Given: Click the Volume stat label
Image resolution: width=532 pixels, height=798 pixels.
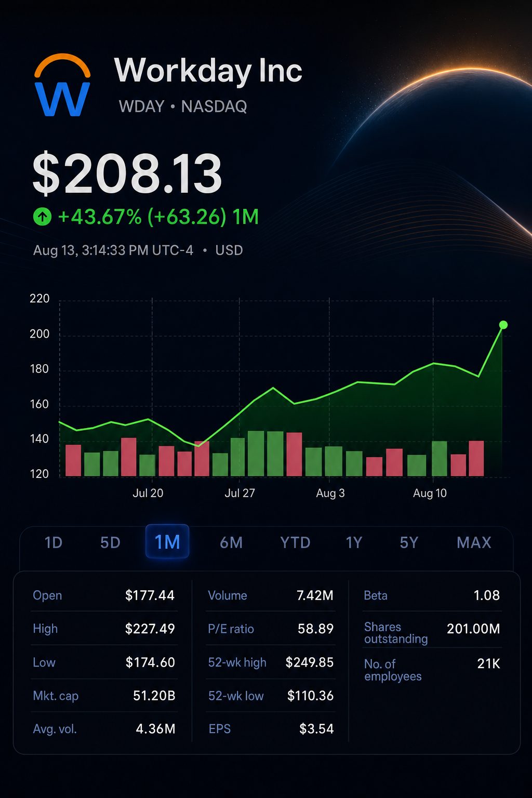Looking at the screenshot, I should [x=228, y=595].
